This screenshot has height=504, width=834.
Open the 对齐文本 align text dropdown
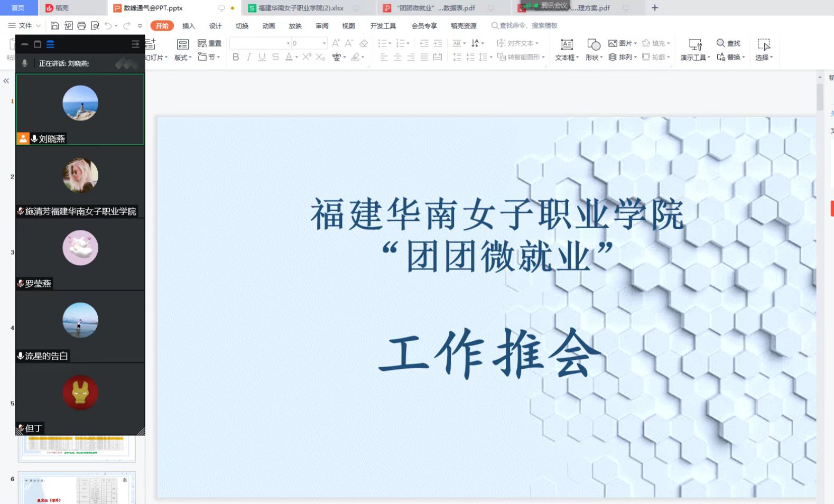[x=518, y=43]
